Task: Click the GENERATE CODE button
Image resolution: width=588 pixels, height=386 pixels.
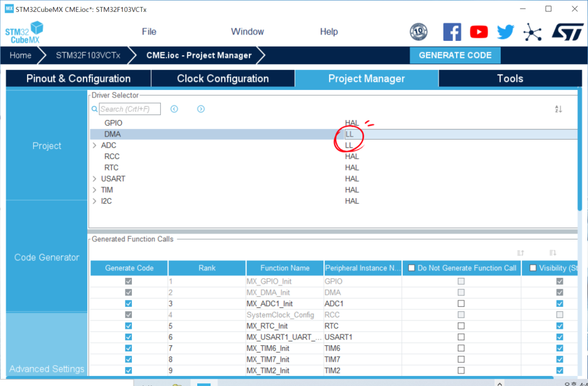Action: coord(455,55)
